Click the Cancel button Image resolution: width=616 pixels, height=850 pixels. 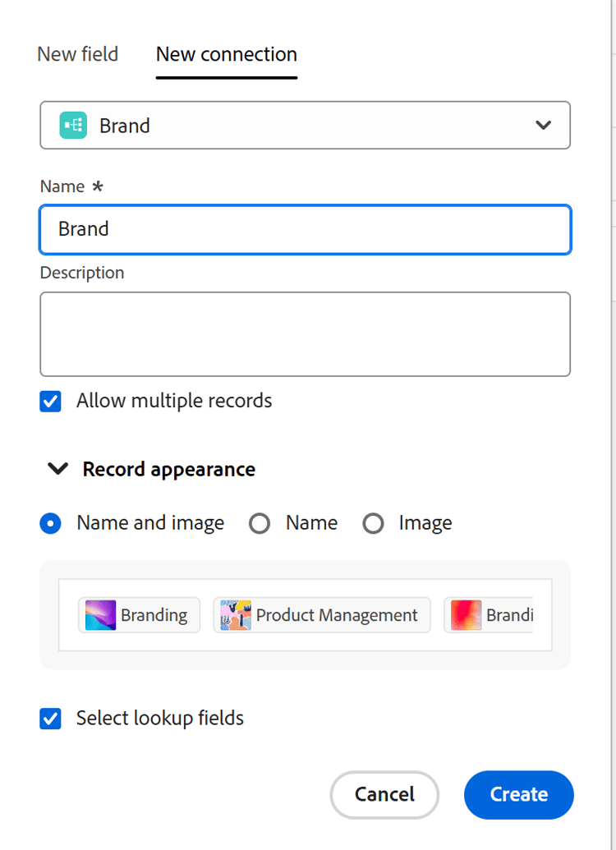click(x=384, y=794)
